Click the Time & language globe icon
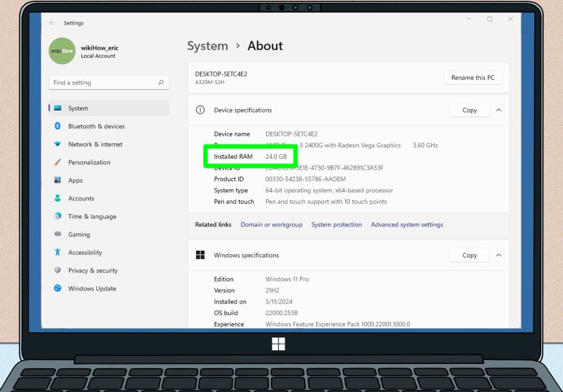The image size is (563, 392). point(57,216)
